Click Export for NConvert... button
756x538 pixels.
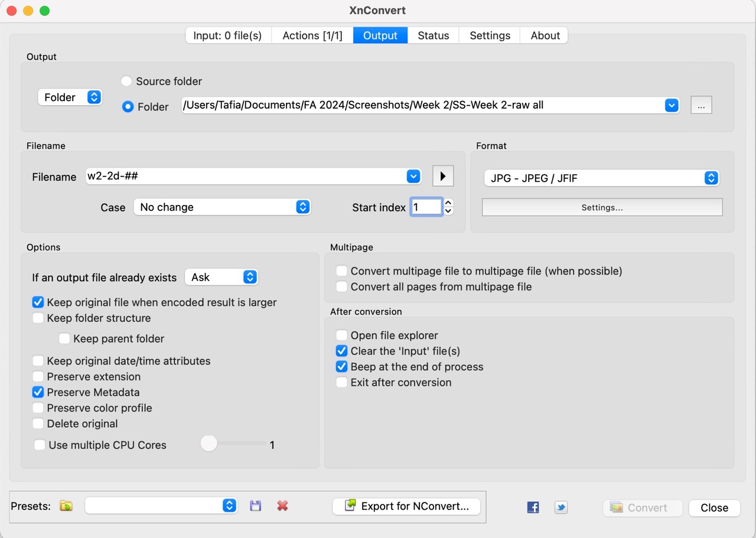(x=406, y=506)
